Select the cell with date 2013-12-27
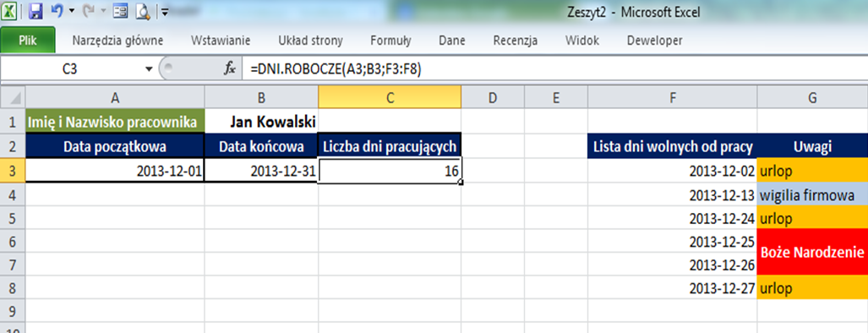This screenshot has height=333, width=868. coord(672,288)
